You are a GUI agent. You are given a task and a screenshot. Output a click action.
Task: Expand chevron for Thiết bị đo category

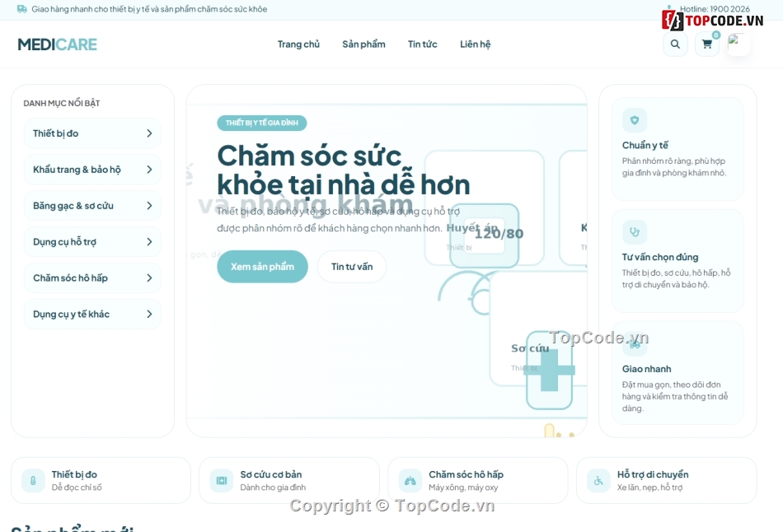[x=149, y=133]
